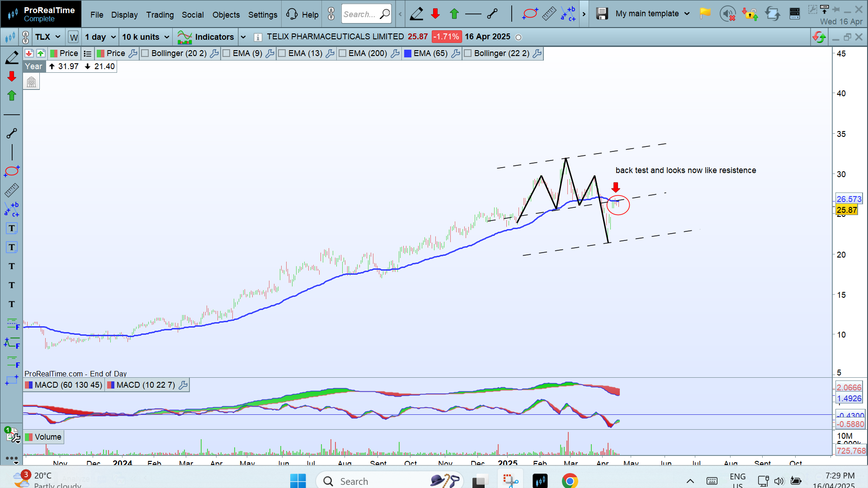Click the refresh chart icon at top right
Image resolution: width=868 pixels, height=488 pixels.
[819, 37]
